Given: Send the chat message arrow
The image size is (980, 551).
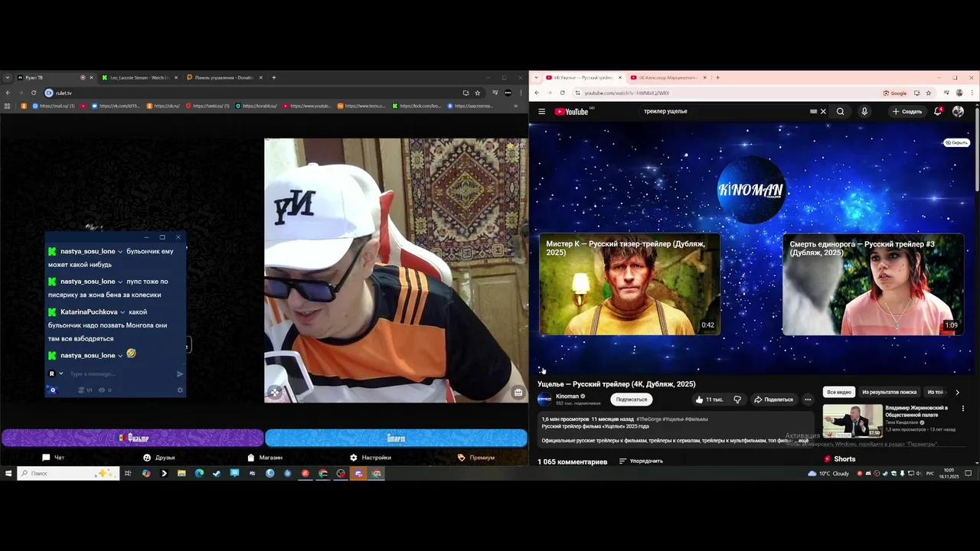Looking at the screenshot, I should 180,374.
